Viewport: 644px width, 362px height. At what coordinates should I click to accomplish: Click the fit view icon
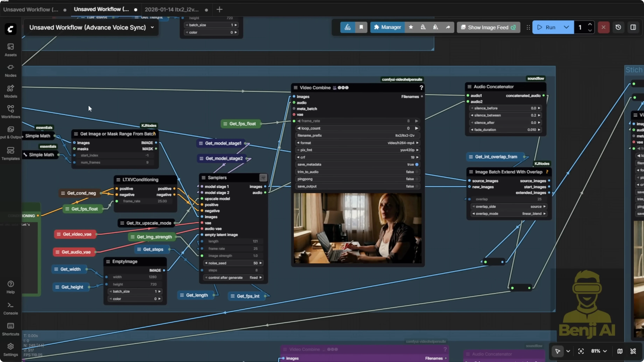[581, 351]
